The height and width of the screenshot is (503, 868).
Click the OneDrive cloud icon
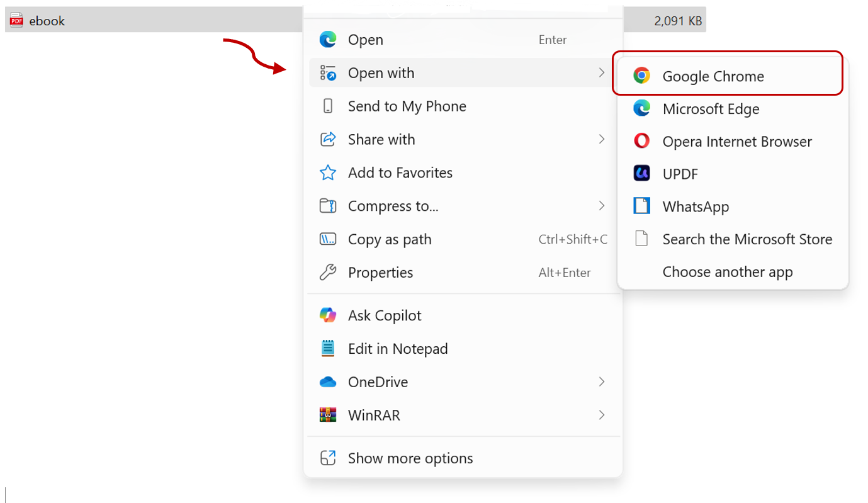[x=328, y=382]
